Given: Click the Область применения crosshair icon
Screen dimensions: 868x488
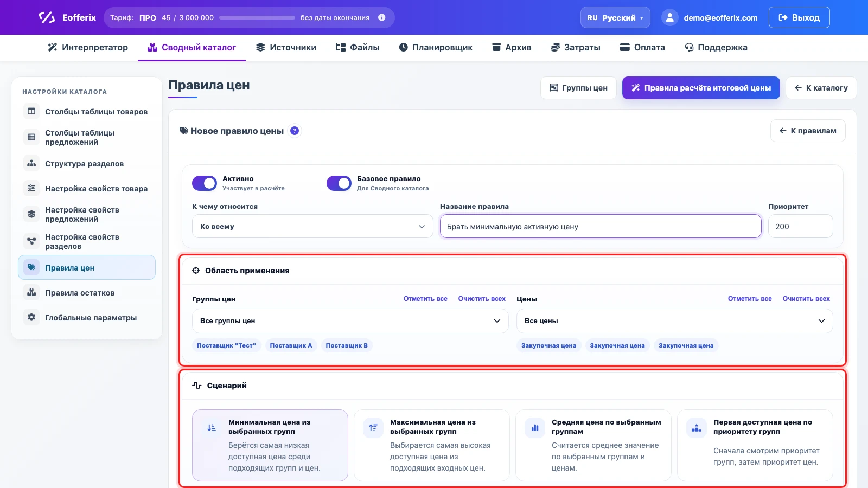Looking at the screenshot, I should coord(196,271).
